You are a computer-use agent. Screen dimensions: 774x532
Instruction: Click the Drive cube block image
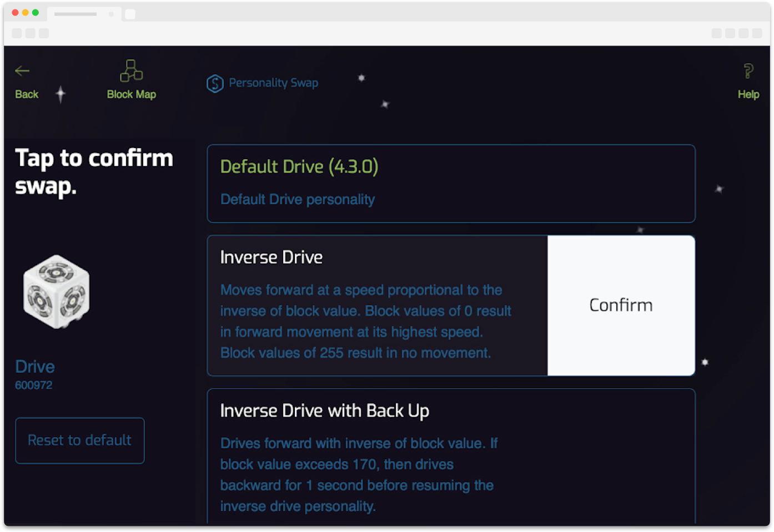pos(56,291)
